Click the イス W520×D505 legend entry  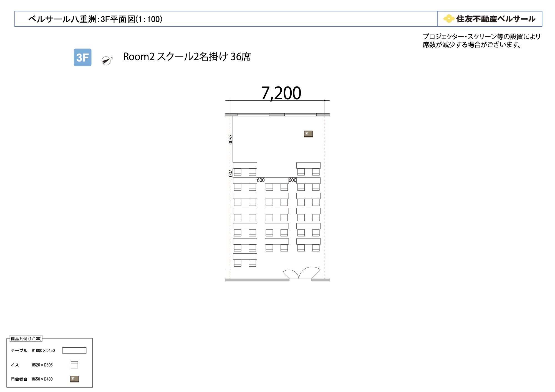click(x=32, y=365)
